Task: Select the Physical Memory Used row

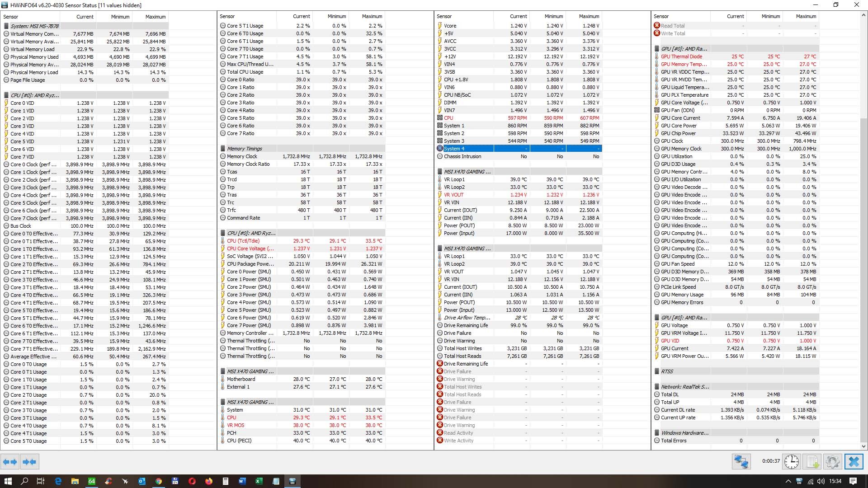Action: click(86, 57)
